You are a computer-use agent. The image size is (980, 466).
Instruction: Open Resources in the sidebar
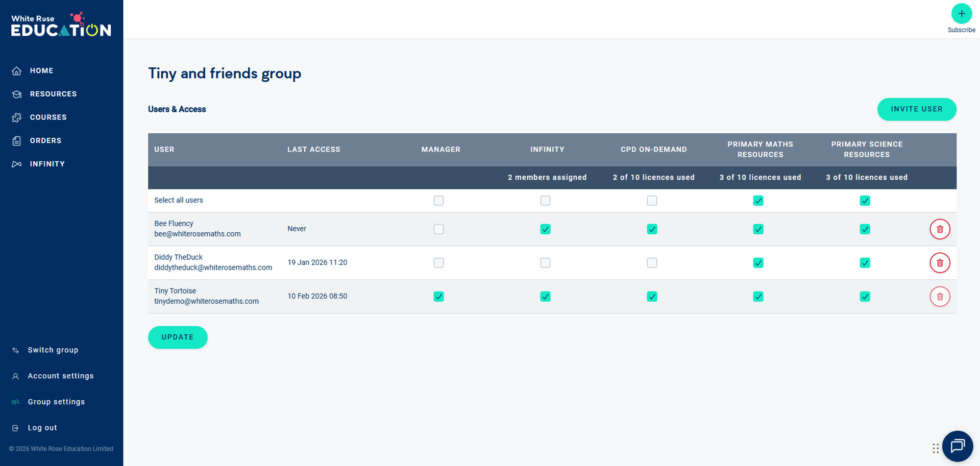[53, 94]
